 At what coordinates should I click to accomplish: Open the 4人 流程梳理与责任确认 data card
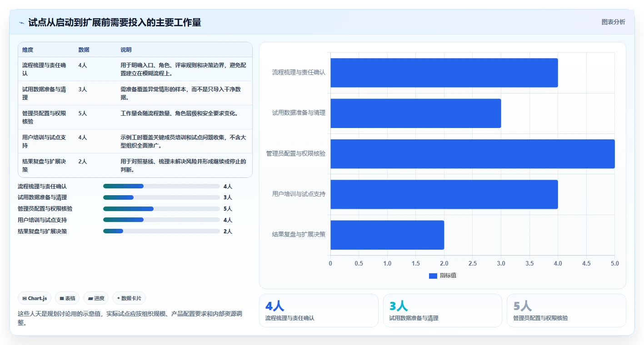tap(319, 310)
